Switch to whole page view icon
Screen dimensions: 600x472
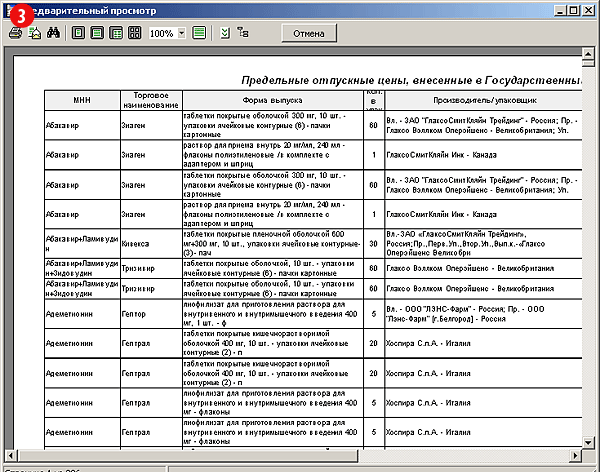pos(78,33)
